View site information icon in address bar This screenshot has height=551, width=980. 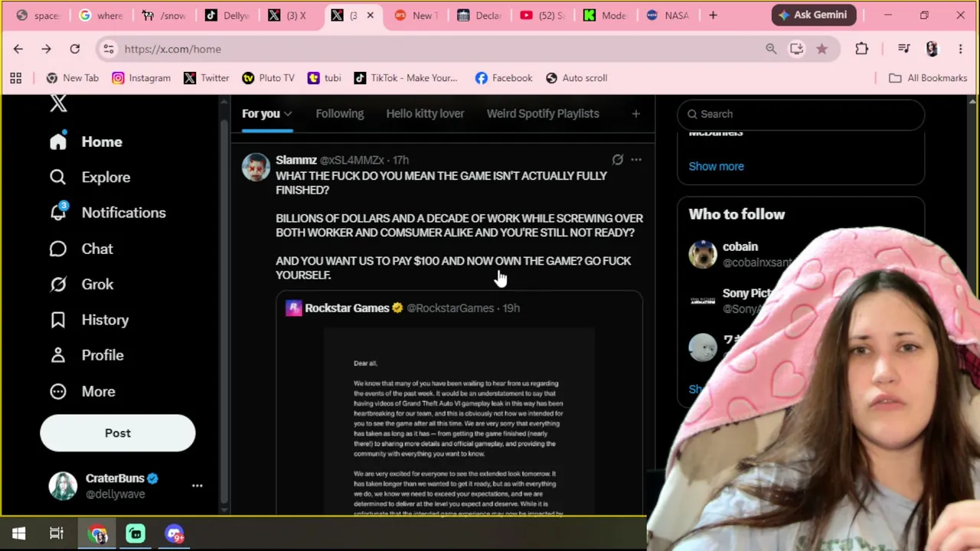tap(109, 49)
